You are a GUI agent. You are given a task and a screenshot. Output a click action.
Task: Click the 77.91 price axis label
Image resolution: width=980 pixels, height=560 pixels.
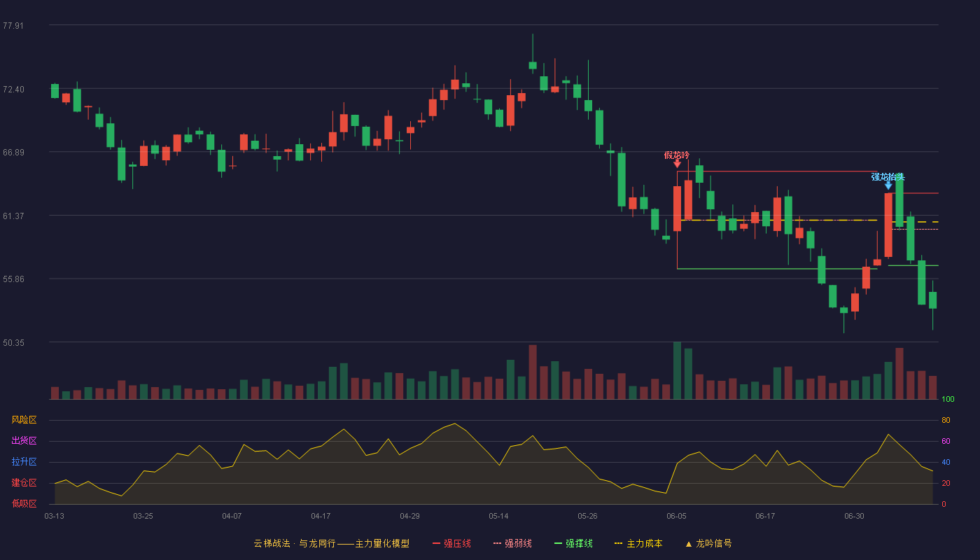pos(13,26)
